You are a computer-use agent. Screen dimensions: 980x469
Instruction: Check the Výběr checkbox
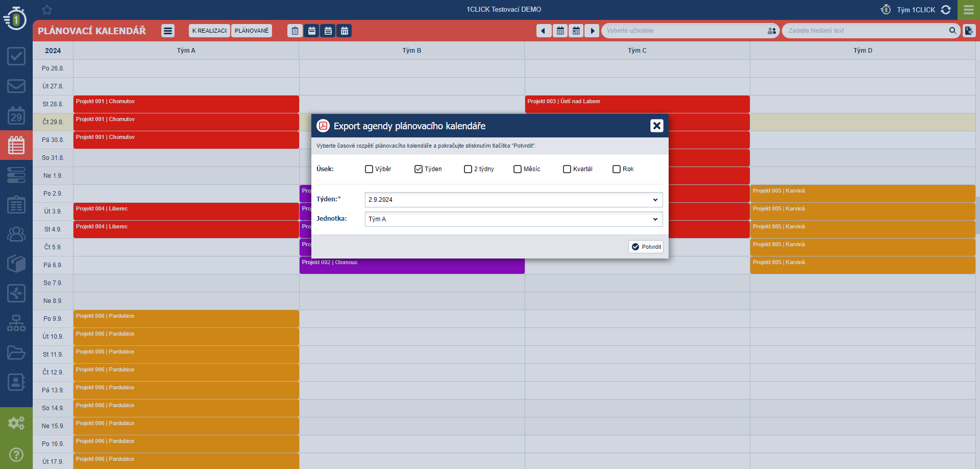pyautogui.click(x=369, y=169)
